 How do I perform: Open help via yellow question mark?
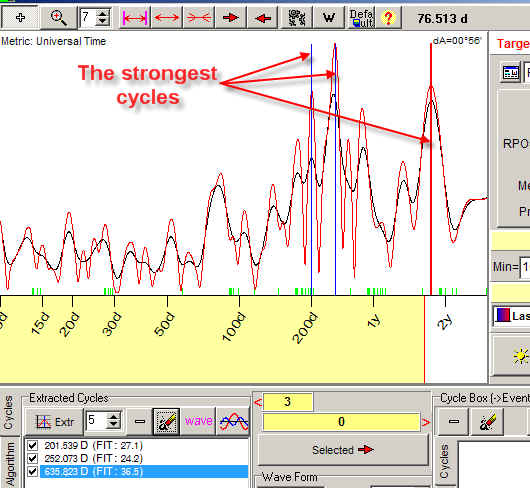[x=388, y=18]
